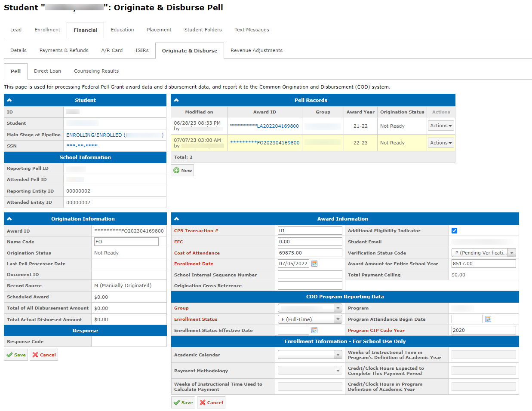Open Award ID link ending FO202304169800
Viewport: 532px width, 411px height.
[x=264, y=143]
